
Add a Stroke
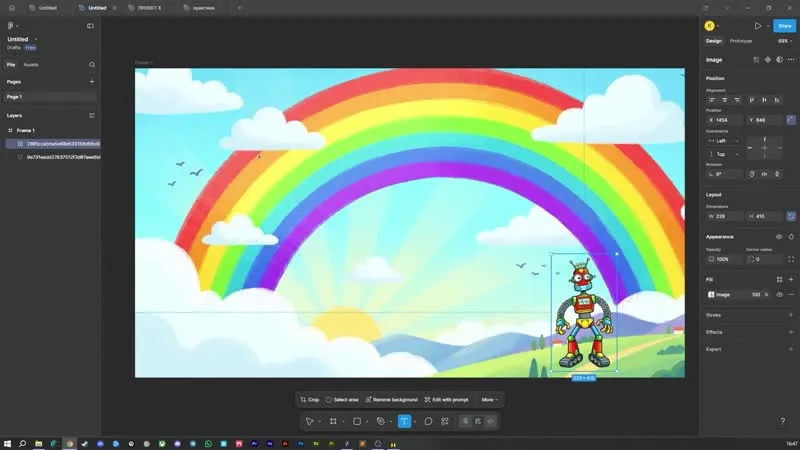(791, 315)
